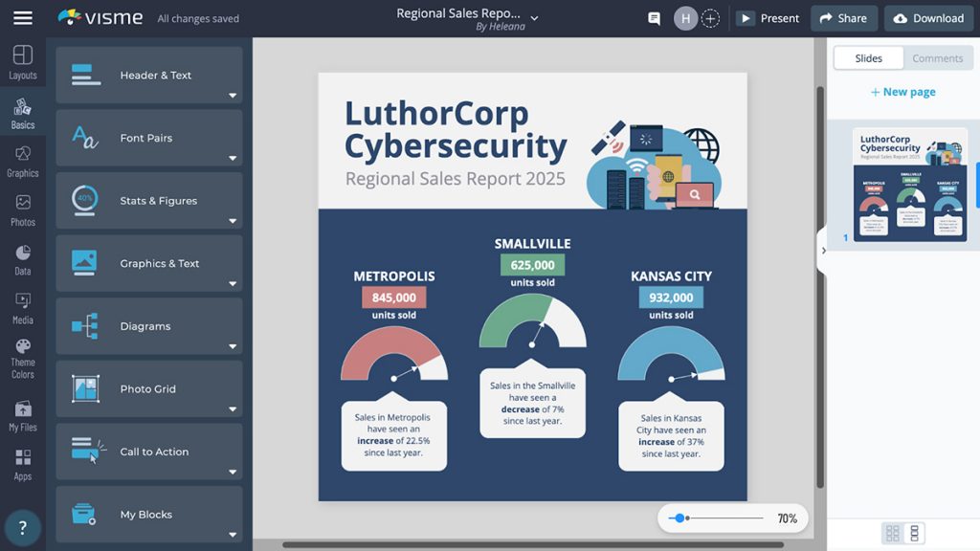Image resolution: width=980 pixels, height=551 pixels.
Task: Open the Data sidebar panel
Action: (23, 258)
